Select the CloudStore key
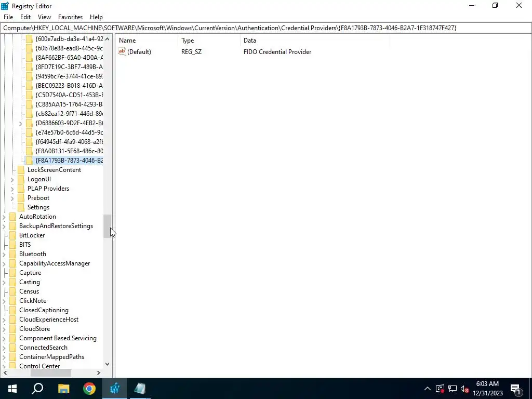 point(35,329)
